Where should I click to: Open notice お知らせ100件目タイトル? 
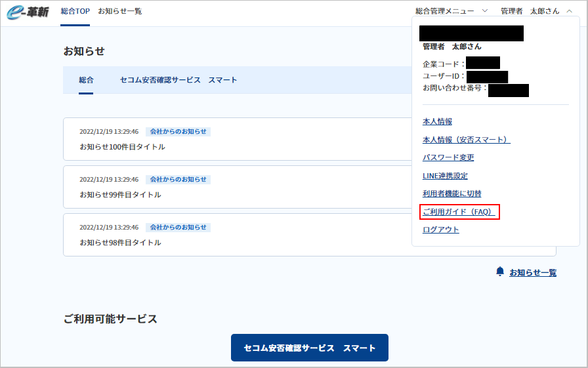click(122, 147)
